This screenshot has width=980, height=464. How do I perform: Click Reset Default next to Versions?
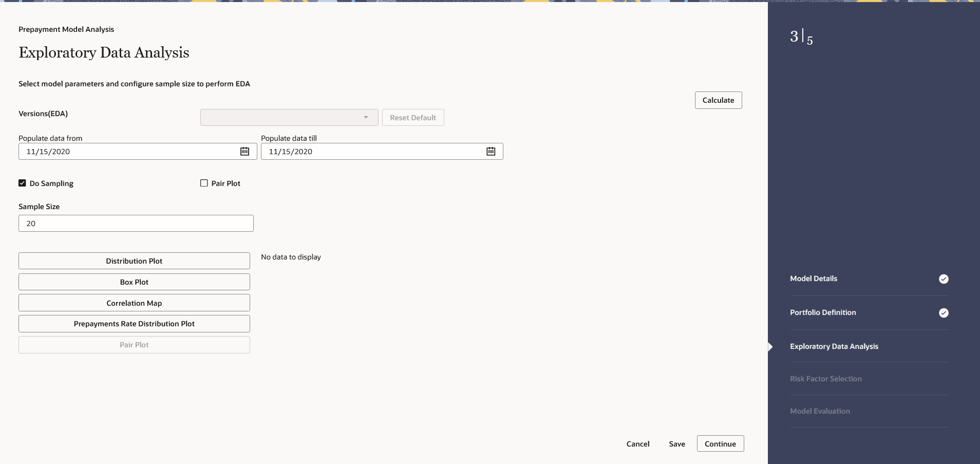[413, 117]
